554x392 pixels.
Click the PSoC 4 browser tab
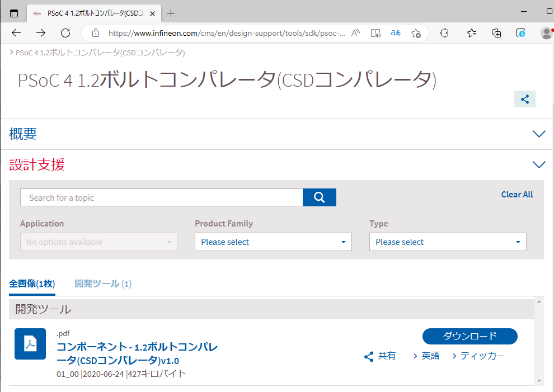[95, 13]
